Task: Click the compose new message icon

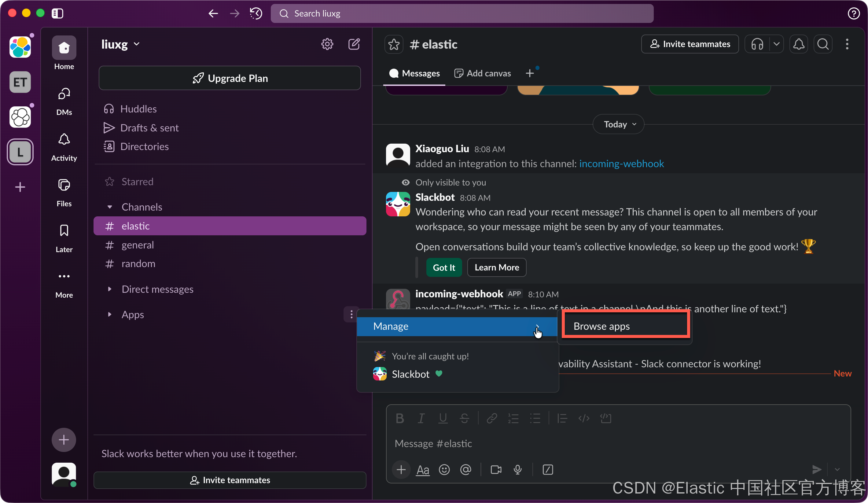Action: point(354,44)
